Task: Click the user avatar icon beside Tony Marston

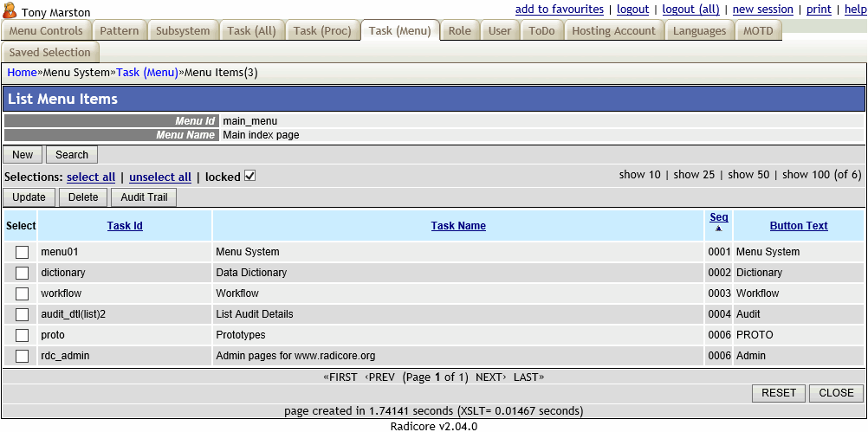Action: [10, 10]
